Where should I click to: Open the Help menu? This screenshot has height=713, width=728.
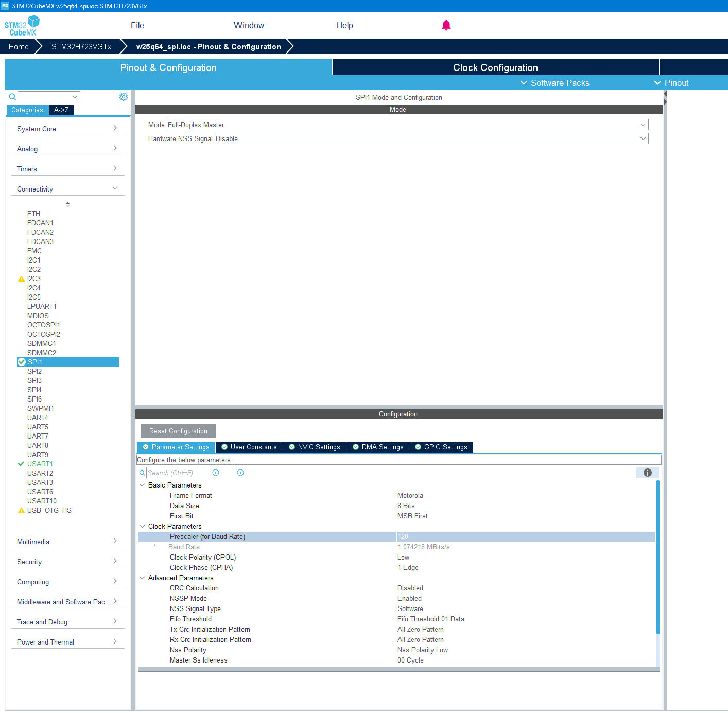pyautogui.click(x=345, y=25)
